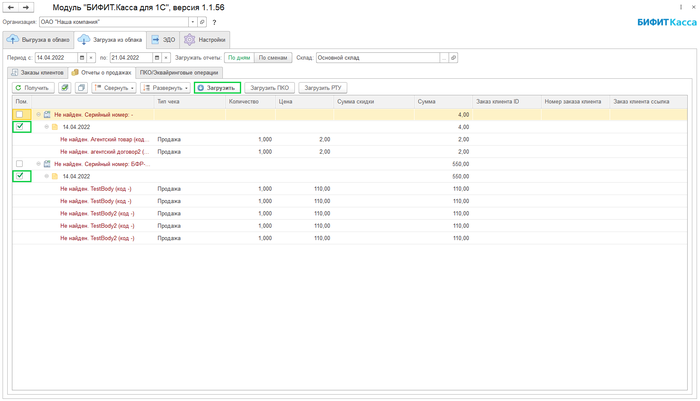
Task: Untick the checkbox of the 14.04.2022 row totaling 550,00
Action: pyautogui.click(x=20, y=176)
